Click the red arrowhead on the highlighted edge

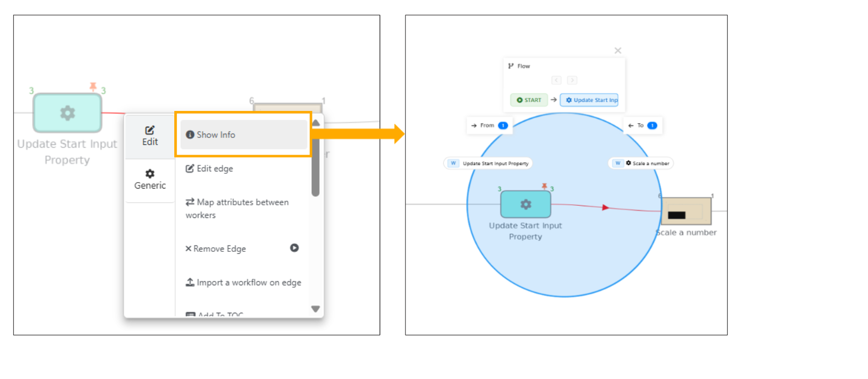point(605,207)
